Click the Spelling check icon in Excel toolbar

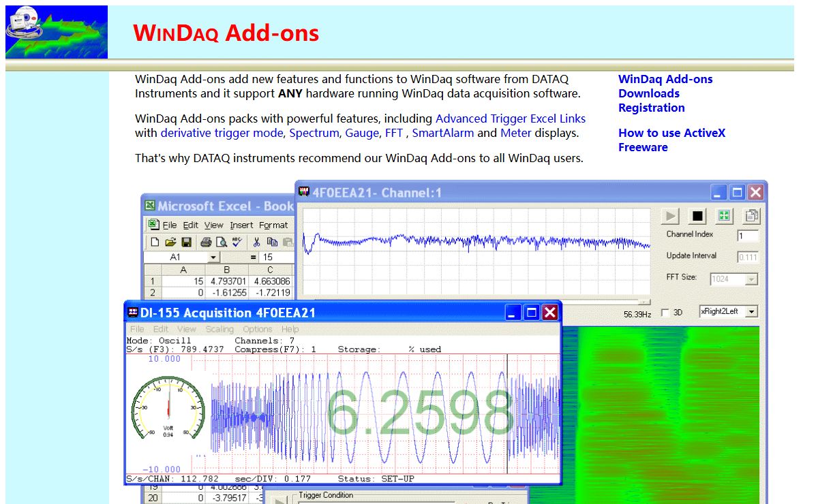[x=237, y=242]
